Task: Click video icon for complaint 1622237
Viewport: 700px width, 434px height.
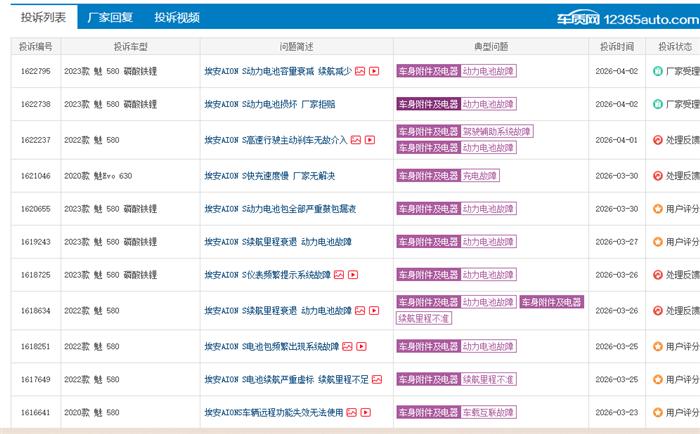Action: (369, 139)
